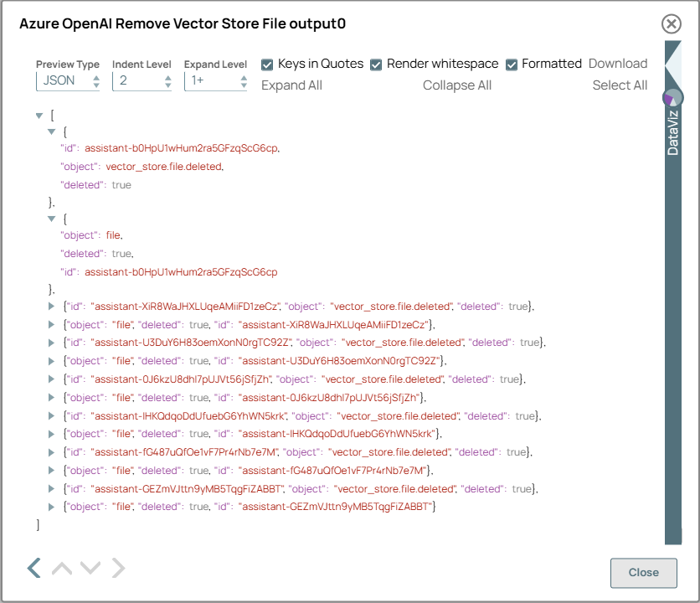This screenshot has width=700, height=603.
Task: Click the right chevron to view next output
Action: pyautogui.click(x=119, y=568)
